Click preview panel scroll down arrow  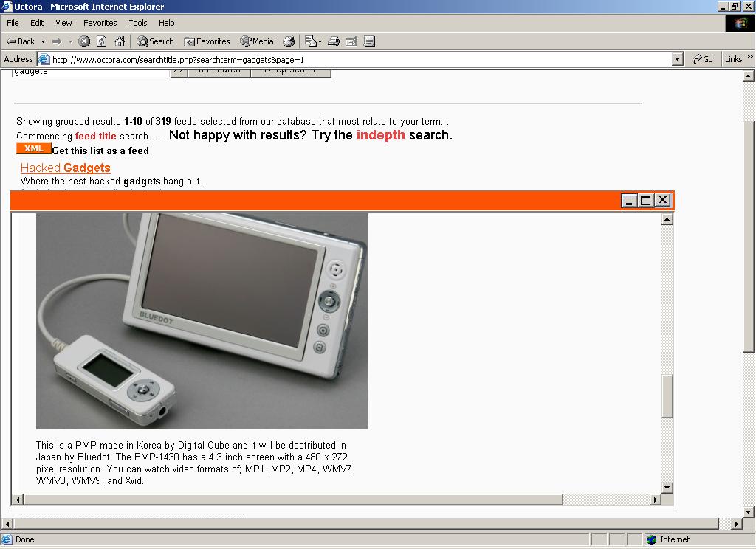pyautogui.click(x=667, y=487)
